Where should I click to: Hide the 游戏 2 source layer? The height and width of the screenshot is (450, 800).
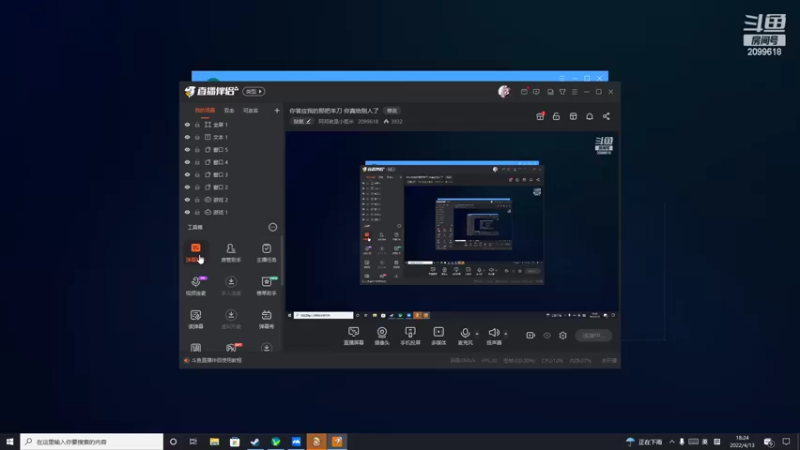[187, 199]
